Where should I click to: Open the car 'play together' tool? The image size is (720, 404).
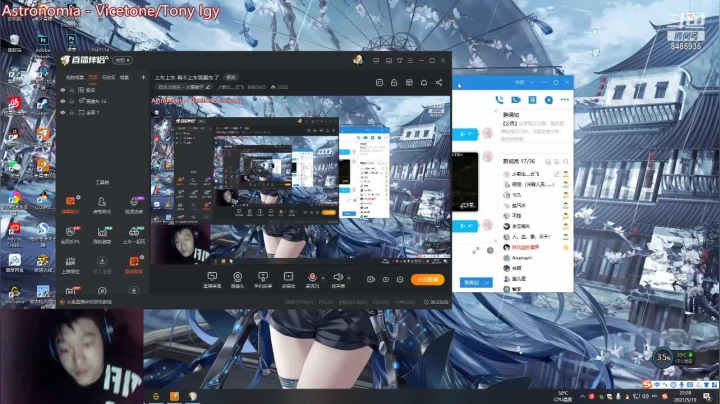134,235
